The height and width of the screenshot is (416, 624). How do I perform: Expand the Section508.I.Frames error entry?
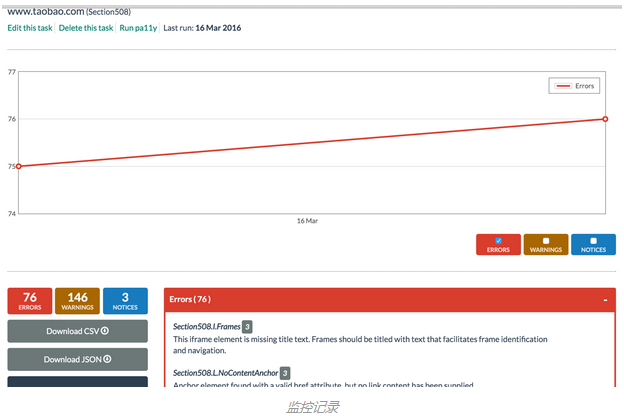click(207, 326)
